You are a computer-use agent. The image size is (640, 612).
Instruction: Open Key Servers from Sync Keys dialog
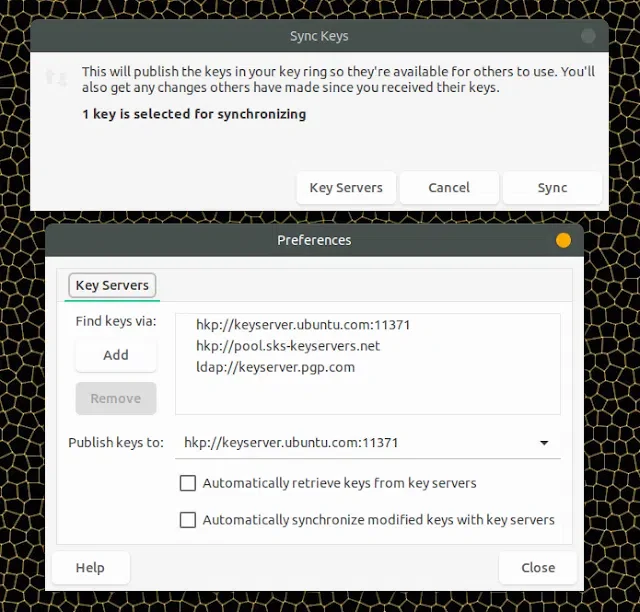(346, 188)
